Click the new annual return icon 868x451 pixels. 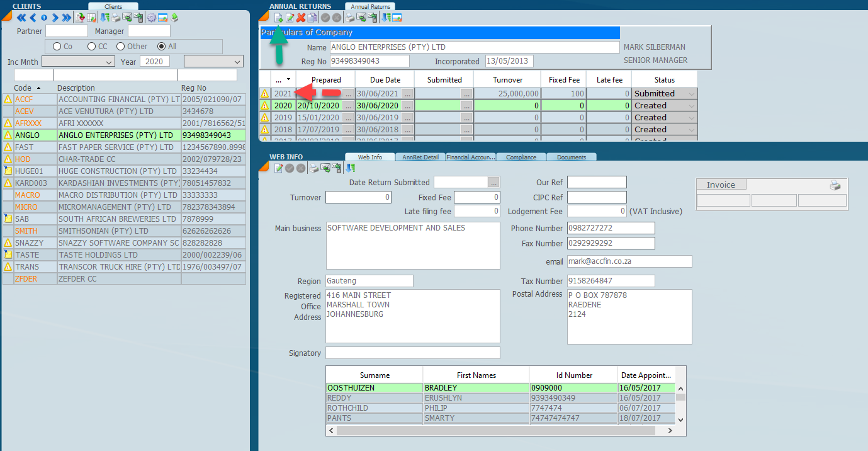(279, 18)
